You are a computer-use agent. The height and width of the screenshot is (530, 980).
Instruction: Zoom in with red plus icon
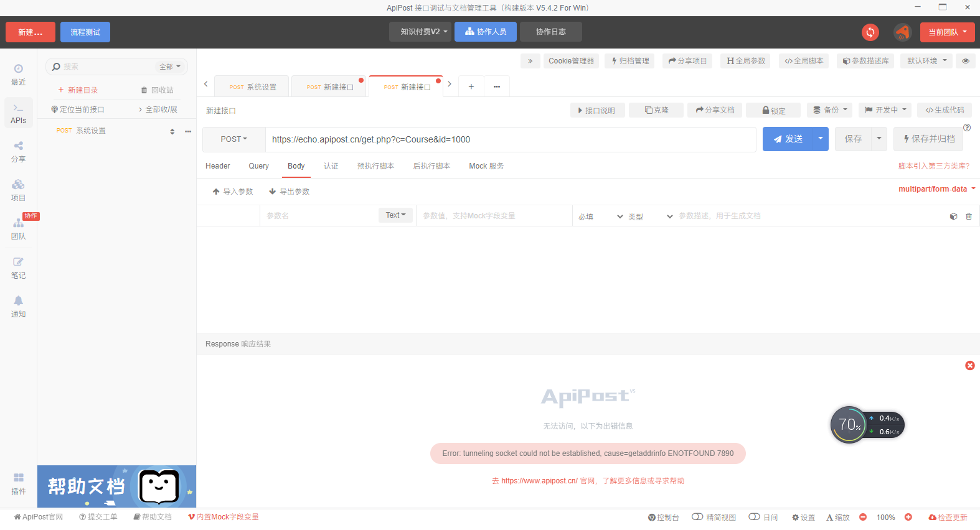(x=908, y=517)
